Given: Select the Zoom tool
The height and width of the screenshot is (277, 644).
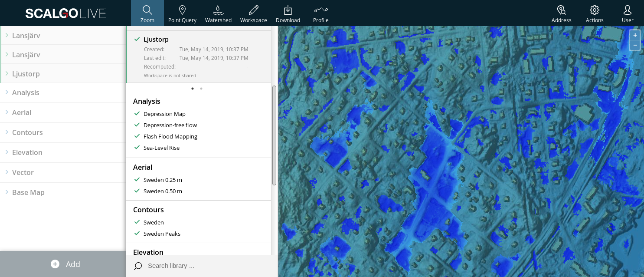Looking at the screenshot, I should click(x=147, y=13).
